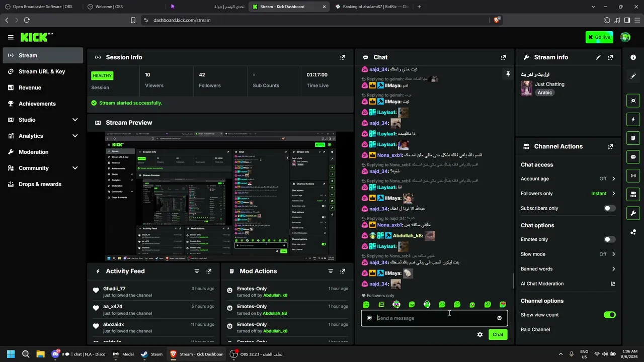The width and height of the screenshot is (644, 362).
Task: Click the Just Chatting category thumbnail
Action: click(526, 88)
